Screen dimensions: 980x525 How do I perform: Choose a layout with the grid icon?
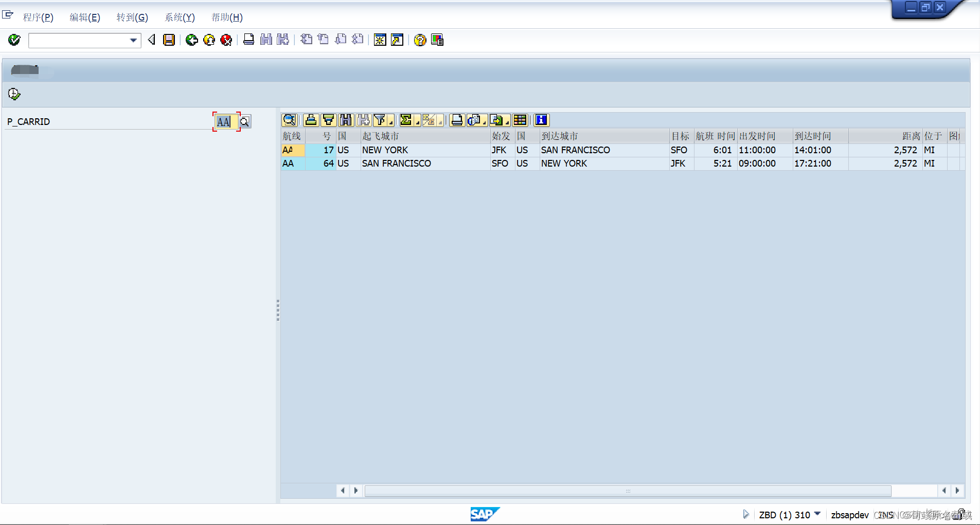point(521,120)
